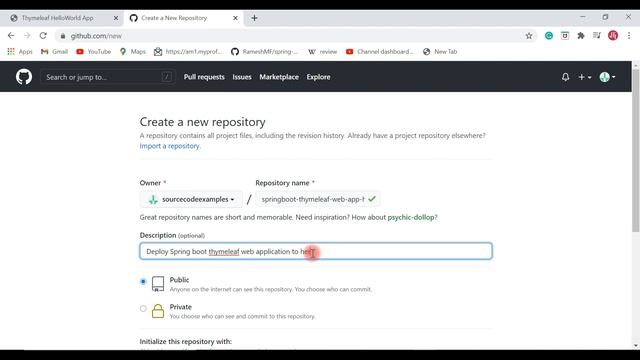Open the Gmail bookmark

(x=54, y=51)
